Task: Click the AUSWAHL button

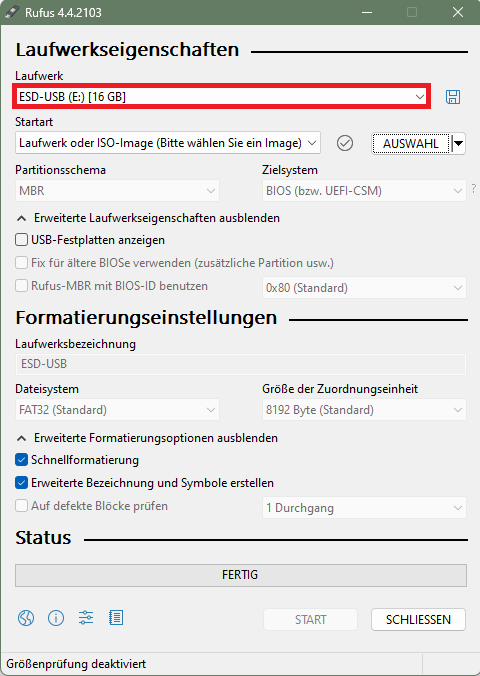Action: pos(411,144)
